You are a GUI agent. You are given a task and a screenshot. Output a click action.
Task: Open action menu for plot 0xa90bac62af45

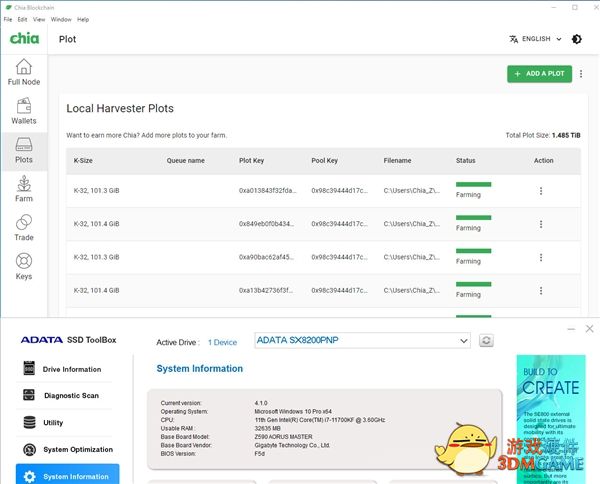point(541,257)
